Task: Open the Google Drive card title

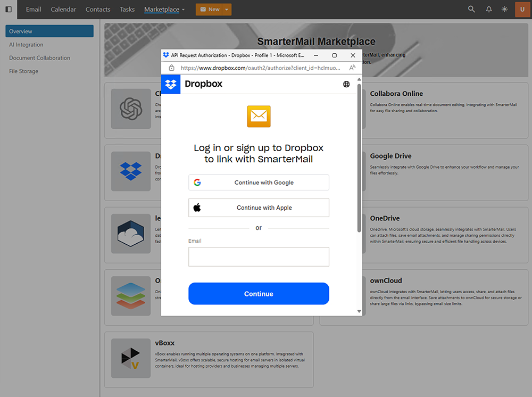Action: pos(390,156)
